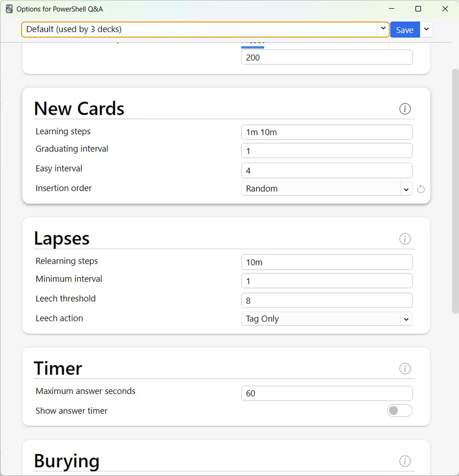
Task: Click the vertical scrollbar thumb
Action: point(455,191)
